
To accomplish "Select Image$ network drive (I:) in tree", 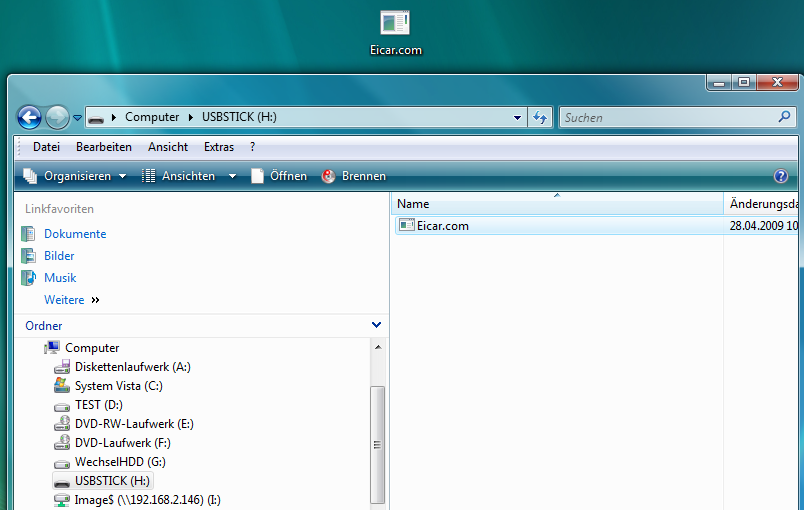I will tap(148, 500).
